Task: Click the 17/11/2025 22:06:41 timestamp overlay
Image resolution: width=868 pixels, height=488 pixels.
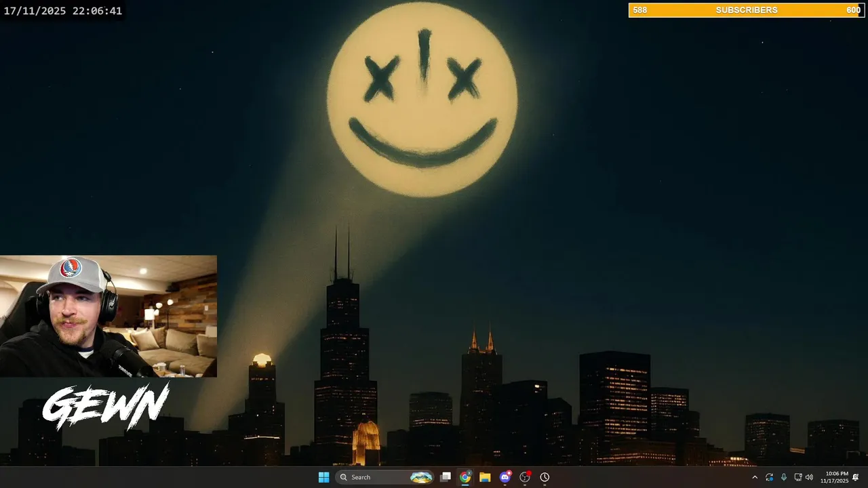Action: (62, 11)
